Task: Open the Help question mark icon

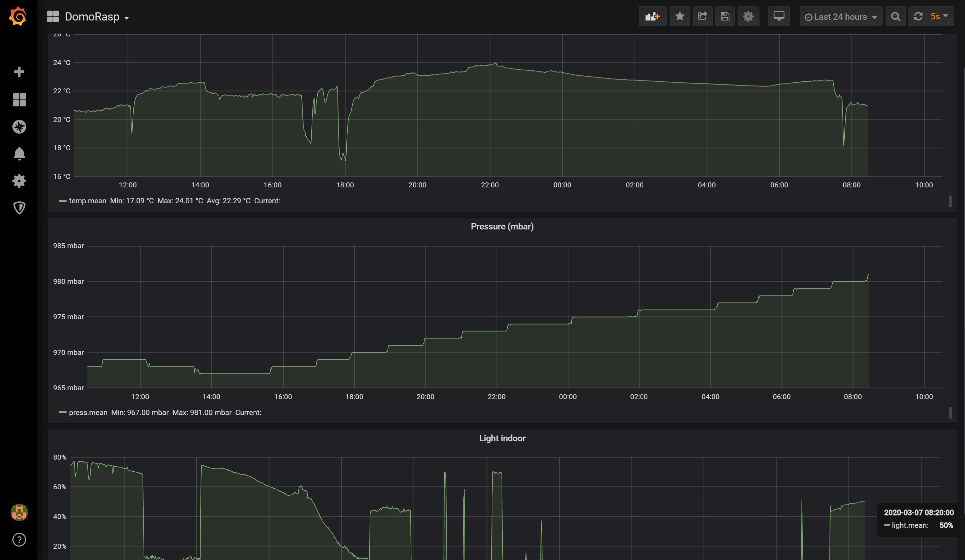Action: coord(19,540)
